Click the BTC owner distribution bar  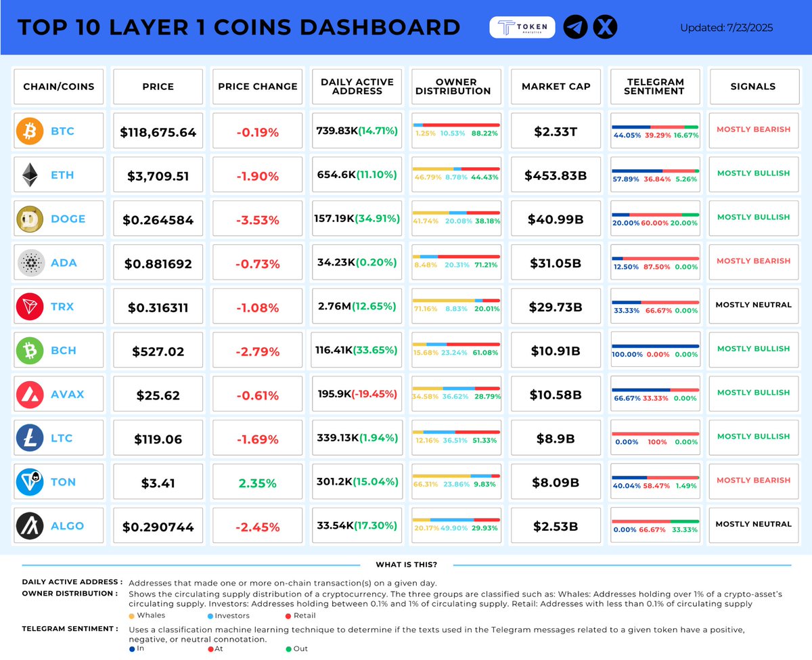(x=456, y=125)
